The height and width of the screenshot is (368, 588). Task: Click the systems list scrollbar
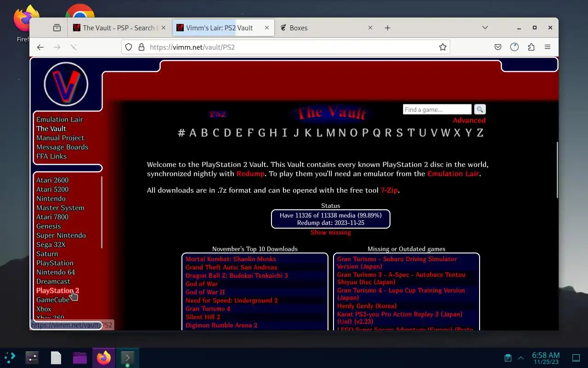click(x=102, y=212)
